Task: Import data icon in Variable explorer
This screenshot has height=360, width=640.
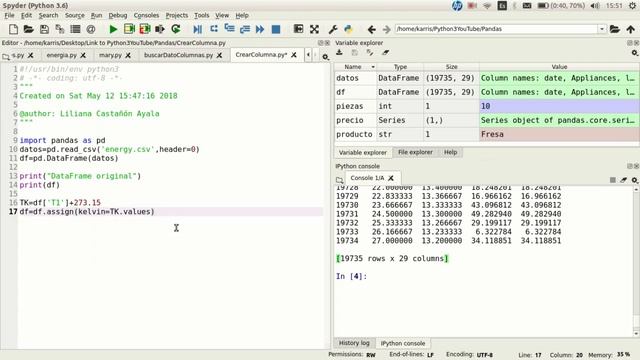Action: [339, 53]
